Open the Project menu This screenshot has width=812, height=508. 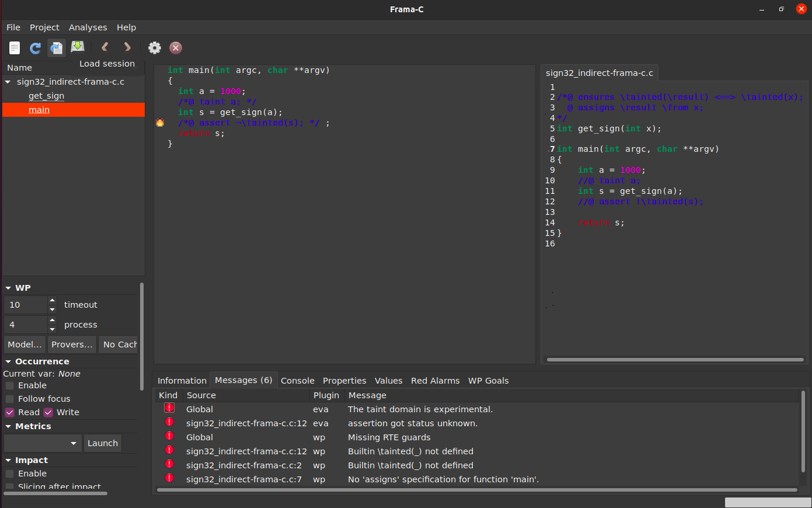point(44,27)
